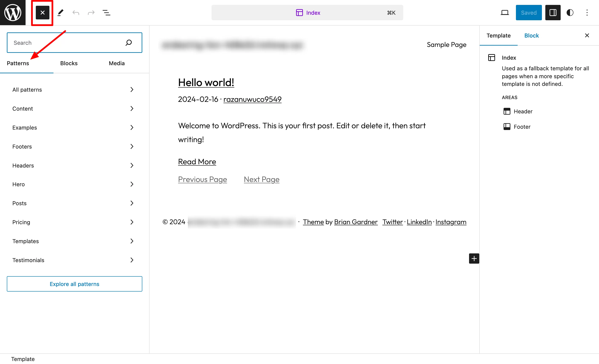Select the Blocks tab in inserter
This screenshot has height=364, width=599.
pyautogui.click(x=68, y=63)
